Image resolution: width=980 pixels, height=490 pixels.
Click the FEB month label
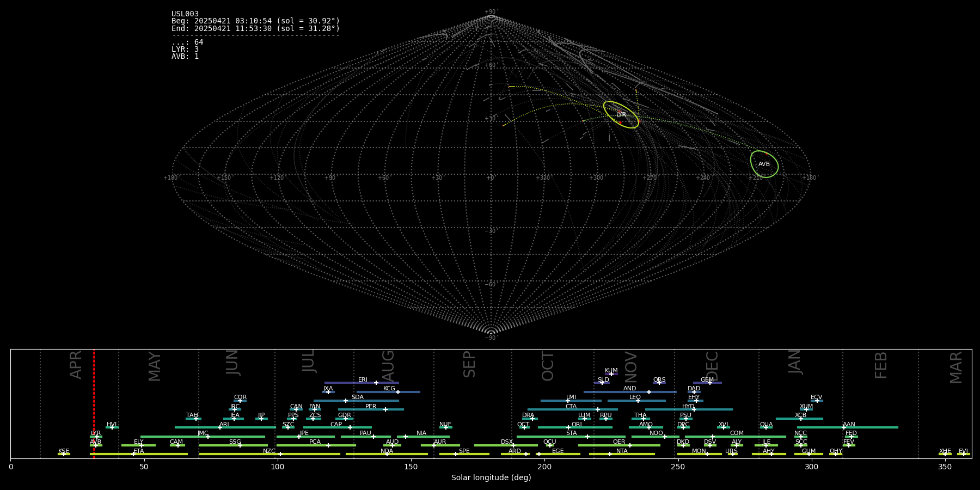point(881,365)
